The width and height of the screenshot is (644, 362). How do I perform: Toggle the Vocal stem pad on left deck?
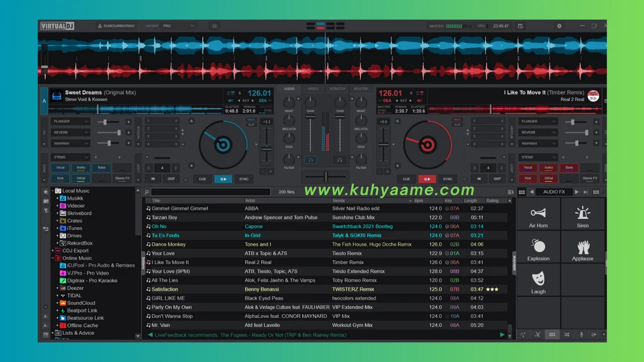[60, 168]
